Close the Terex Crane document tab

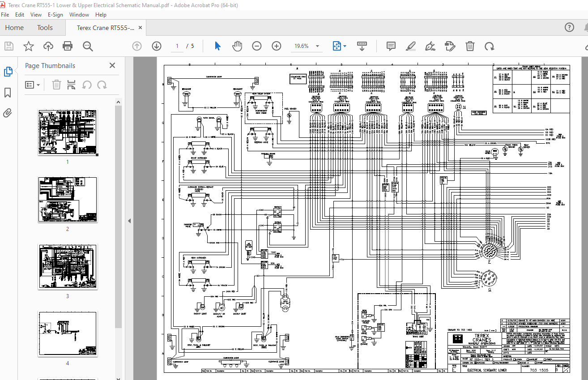click(x=140, y=28)
